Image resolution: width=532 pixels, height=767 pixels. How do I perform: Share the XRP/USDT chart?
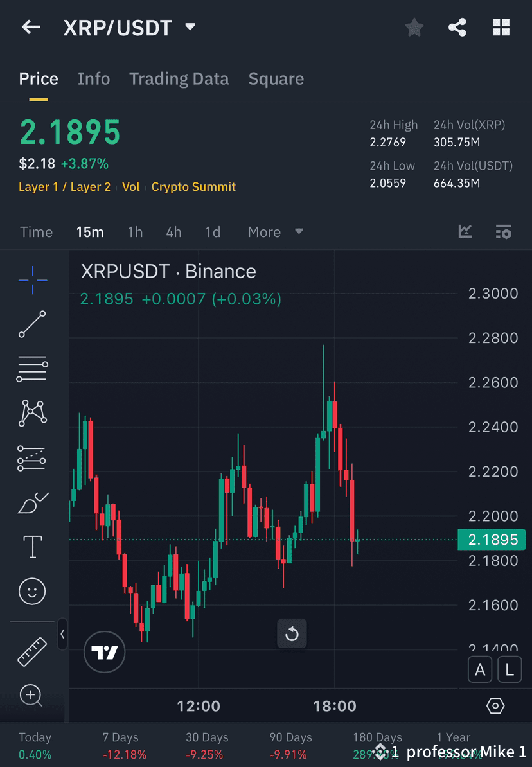pyautogui.click(x=457, y=27)
